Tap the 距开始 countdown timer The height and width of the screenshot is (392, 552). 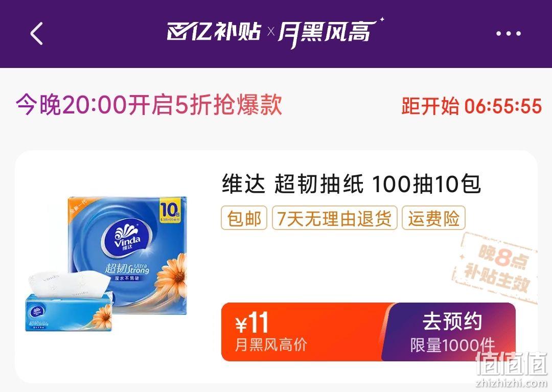pos(471,106)
